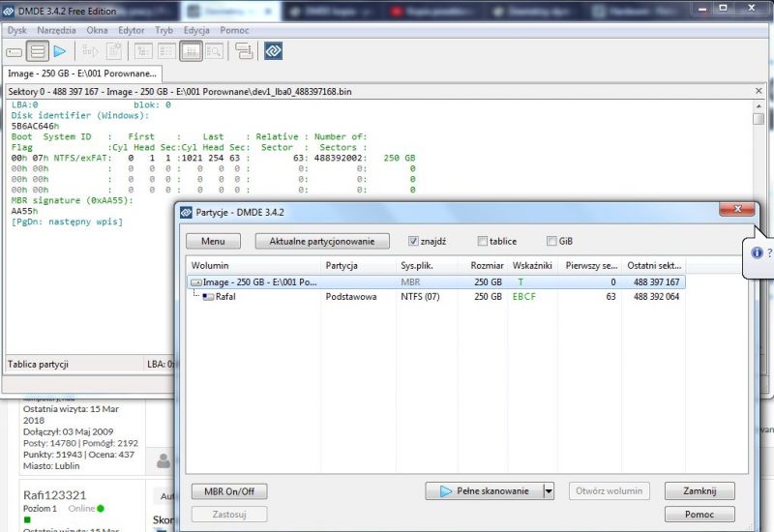
Task: Click the Partycje dialog title icon
Action: coord(186,212)
